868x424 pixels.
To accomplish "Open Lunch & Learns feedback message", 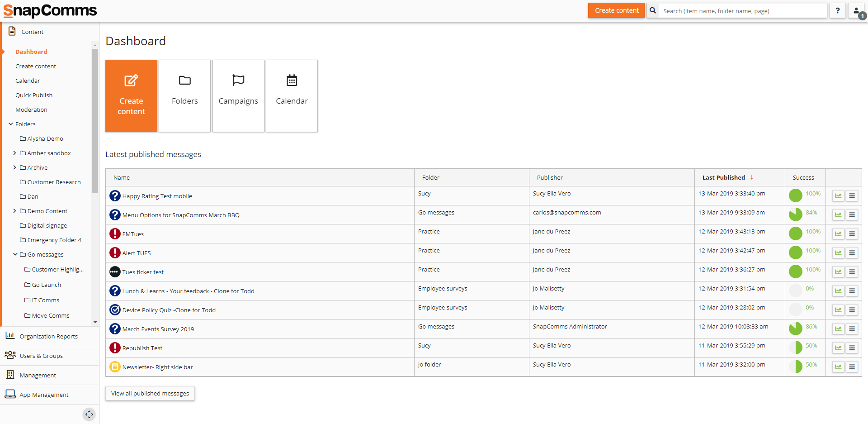I will point(188,291).
